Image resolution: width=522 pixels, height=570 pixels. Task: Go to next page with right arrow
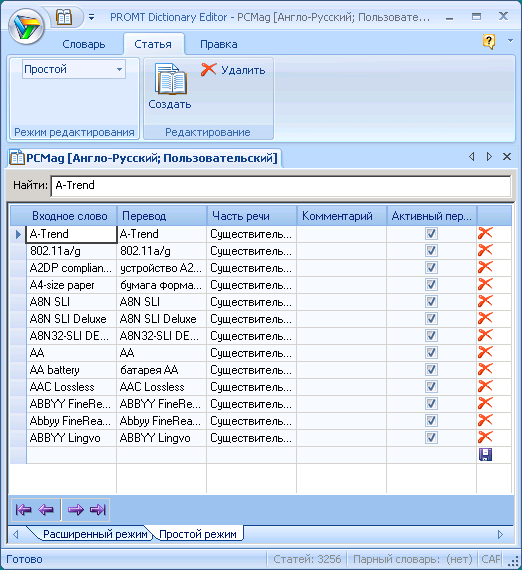(76, 510)
